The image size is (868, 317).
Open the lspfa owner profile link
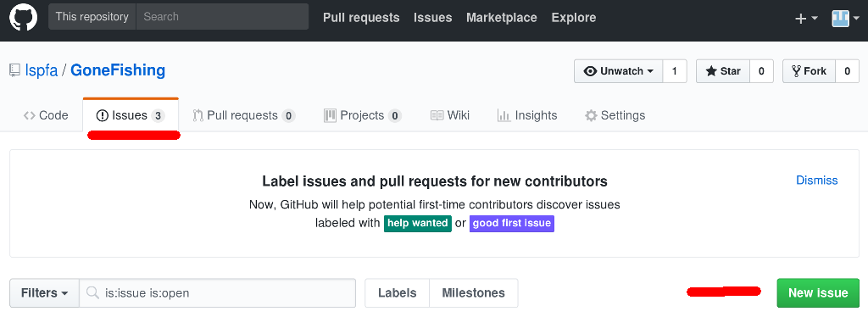(42, 71)
